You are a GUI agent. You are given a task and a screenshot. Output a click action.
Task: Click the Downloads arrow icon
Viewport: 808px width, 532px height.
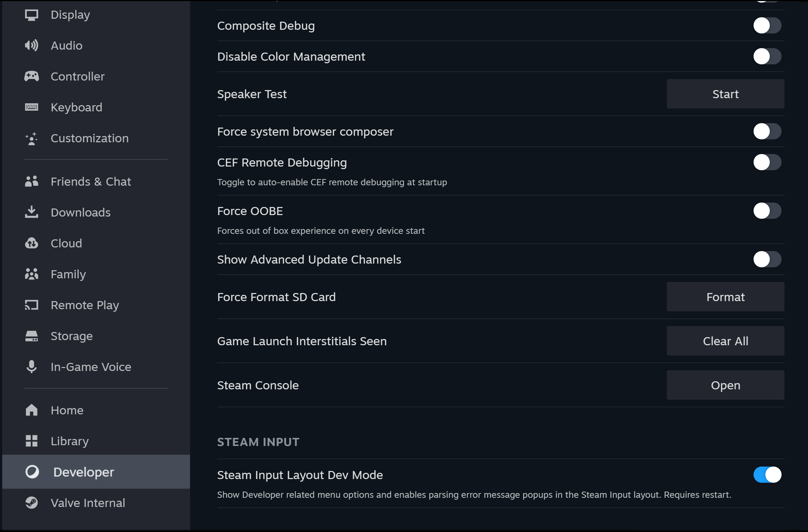32,212
